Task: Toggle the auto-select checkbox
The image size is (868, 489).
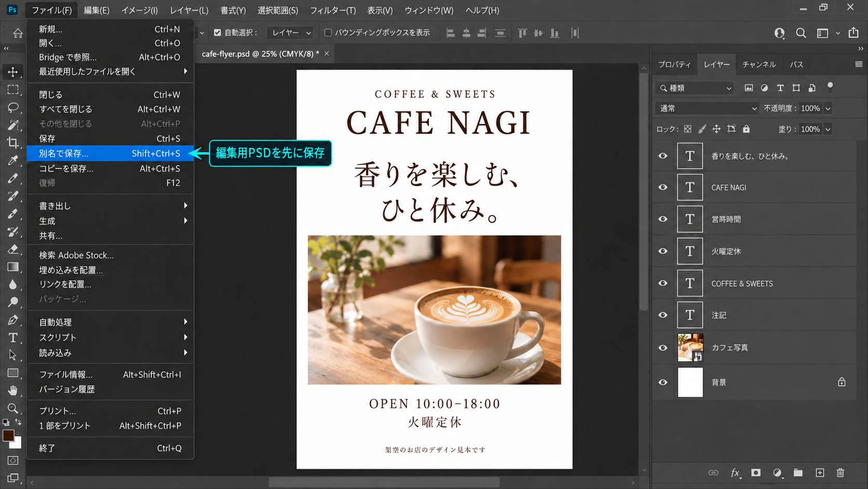Action: [x=218, y=32]
